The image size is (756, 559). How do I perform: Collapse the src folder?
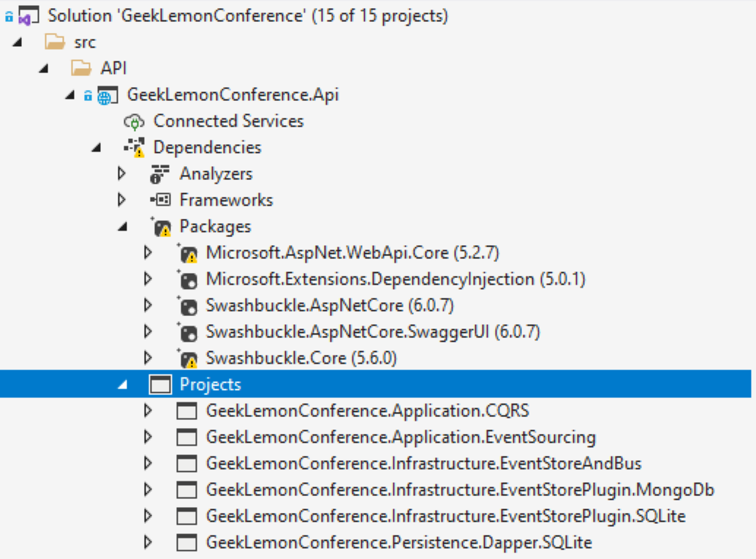[18, 42]
